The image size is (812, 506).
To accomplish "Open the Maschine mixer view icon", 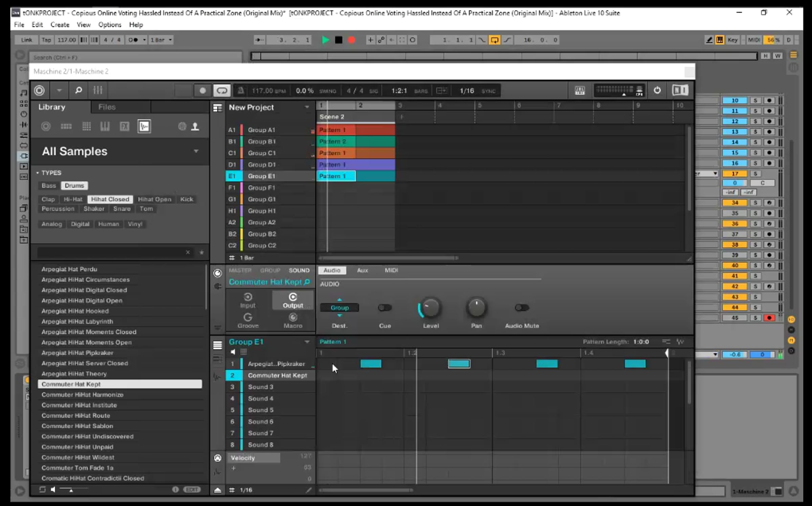I will tap(98, 90).
